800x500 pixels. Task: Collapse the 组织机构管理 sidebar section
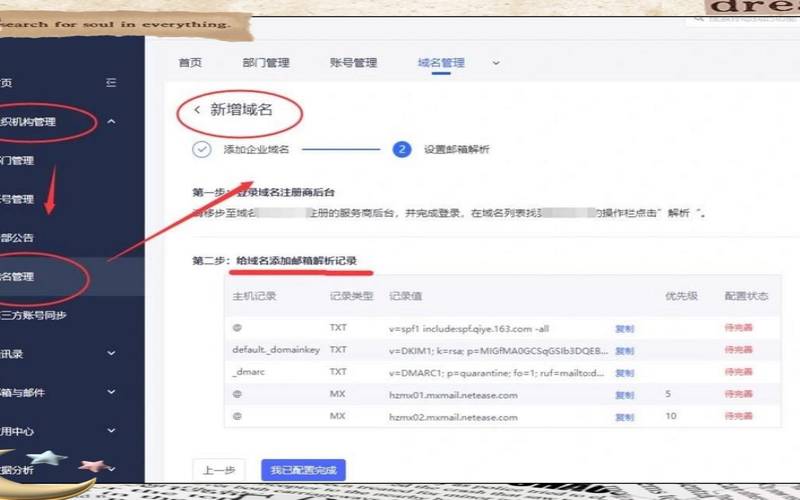pos(111,121)
